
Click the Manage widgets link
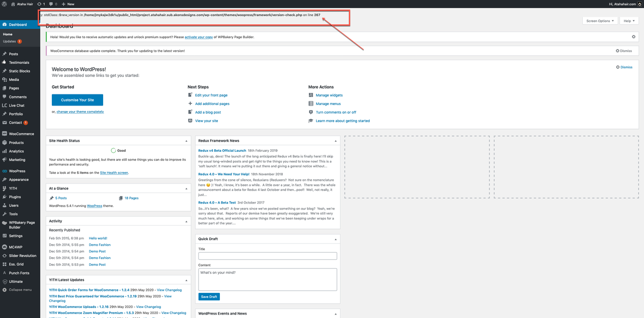[x=329, y=95]
